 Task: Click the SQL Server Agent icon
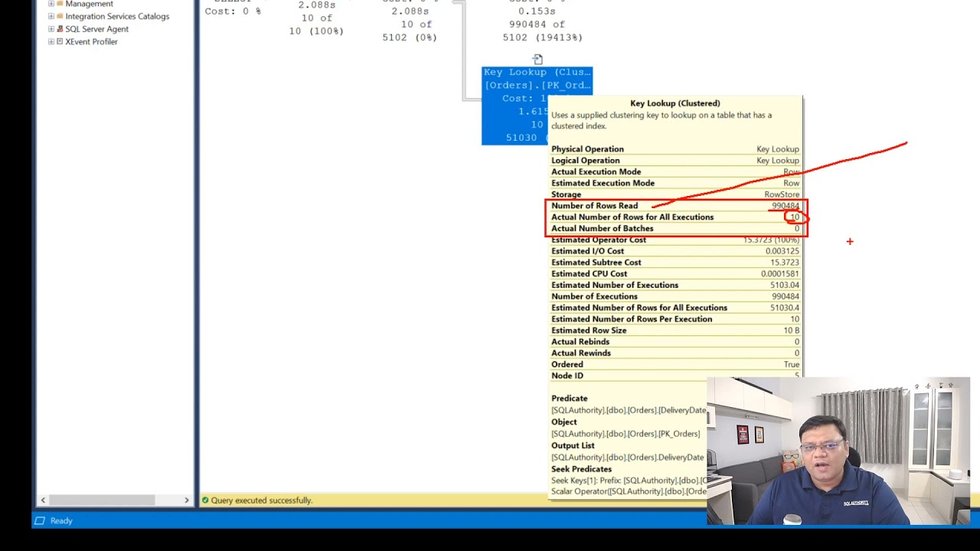(59, 29)
